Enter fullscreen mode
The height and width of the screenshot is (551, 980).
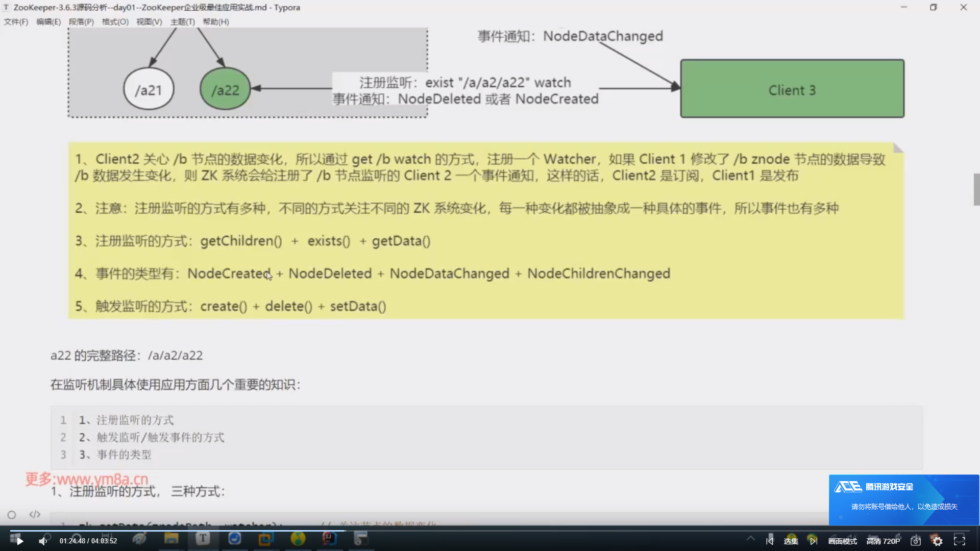point(960,541)
